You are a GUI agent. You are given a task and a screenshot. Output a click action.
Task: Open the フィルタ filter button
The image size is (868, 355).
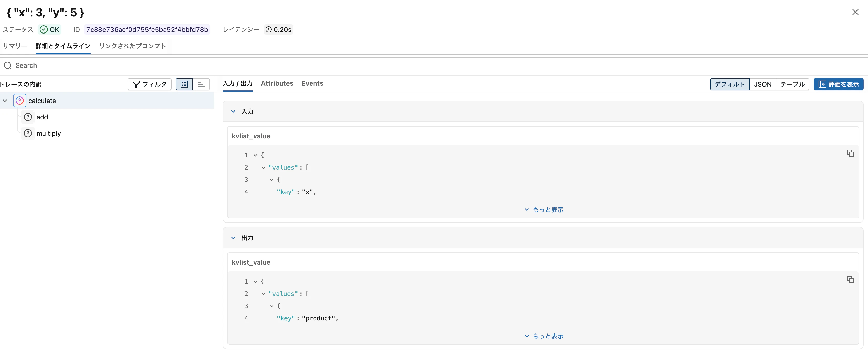click(x=149, y=84)
